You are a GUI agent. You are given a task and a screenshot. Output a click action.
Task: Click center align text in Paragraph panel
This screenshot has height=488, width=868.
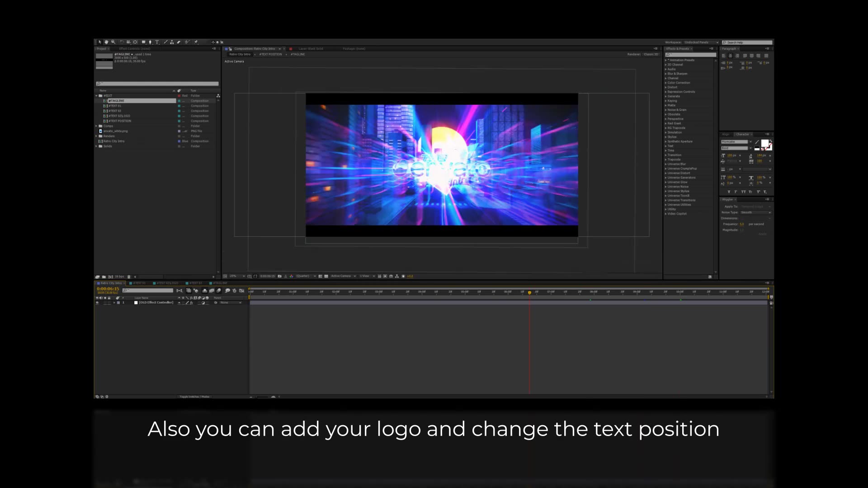(730, 56)
